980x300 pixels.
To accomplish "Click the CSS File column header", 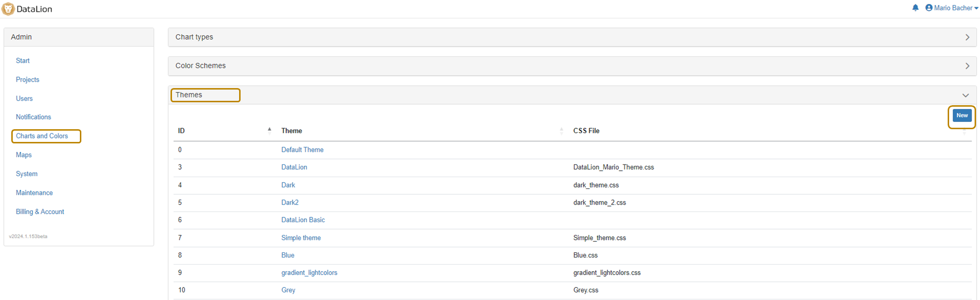I will click(x=586, y=131).
